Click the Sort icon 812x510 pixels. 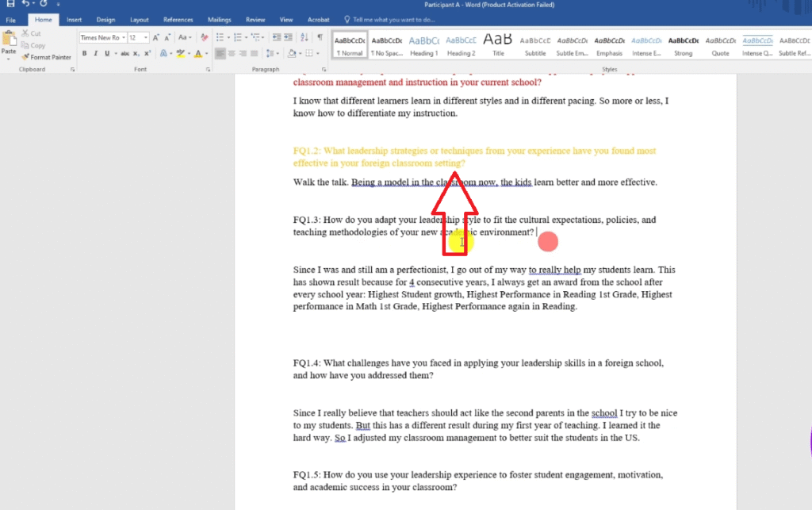click(x=305, y=37)
